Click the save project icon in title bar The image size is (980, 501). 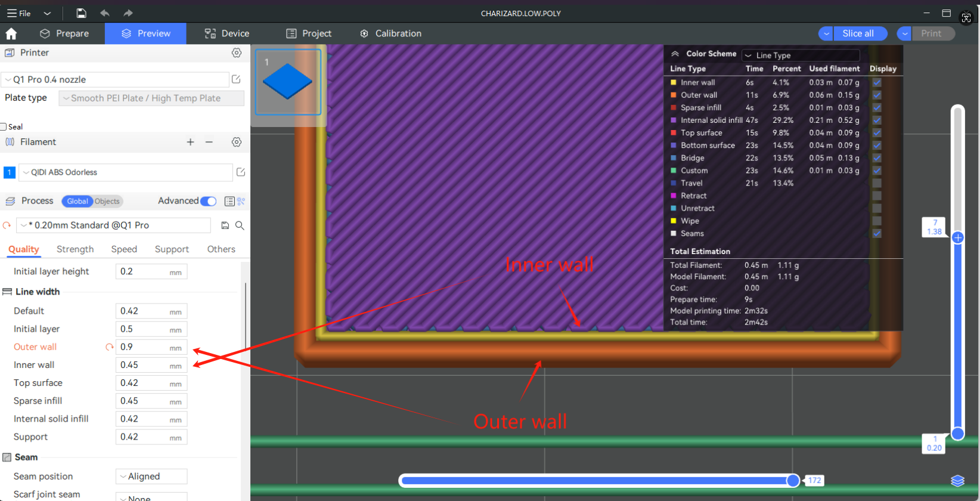coord(82,13)
